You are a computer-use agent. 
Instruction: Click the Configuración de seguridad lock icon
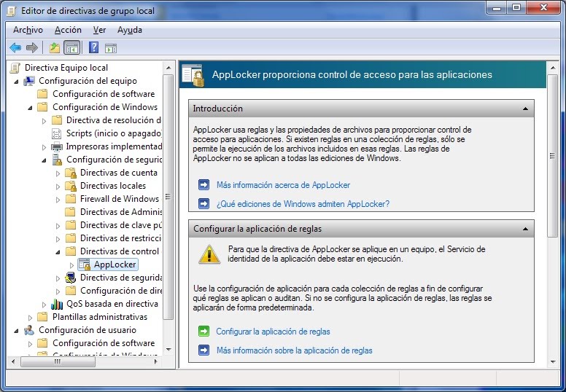[57, 160]
